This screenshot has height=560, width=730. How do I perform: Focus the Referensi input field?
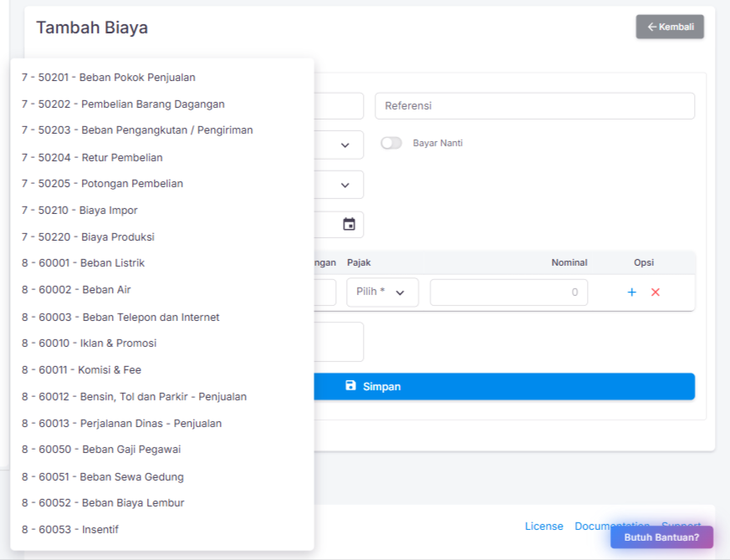(x=534, y=106)
